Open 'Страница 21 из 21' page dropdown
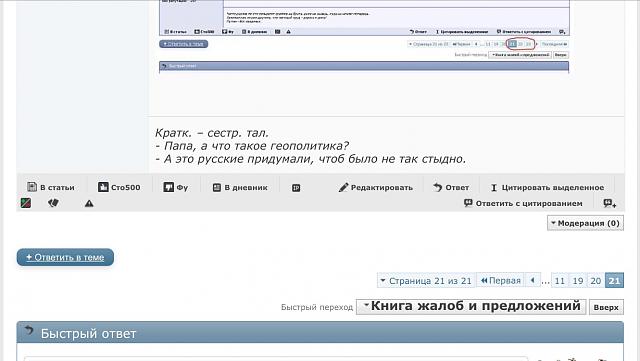 click(x=426, y=281)
